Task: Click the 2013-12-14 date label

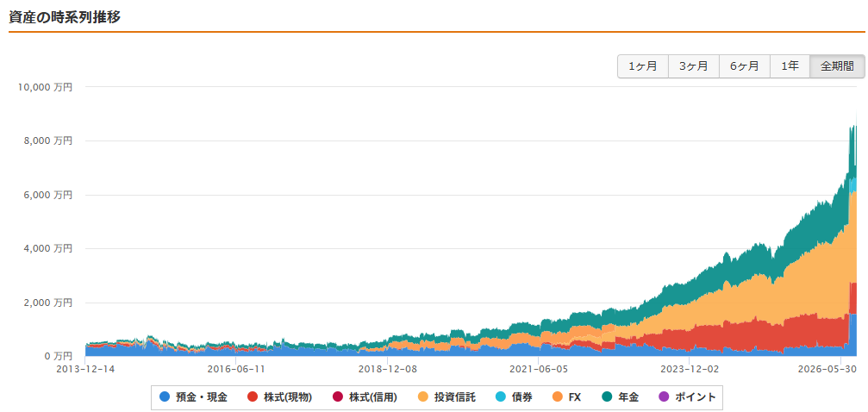Action: coord(86,368)
